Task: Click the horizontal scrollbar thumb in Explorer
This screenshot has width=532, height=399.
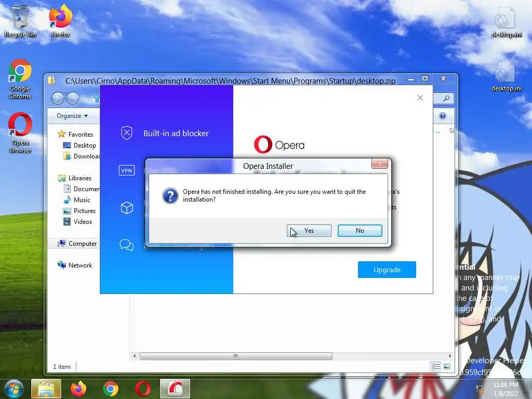Action: (236, 356)
